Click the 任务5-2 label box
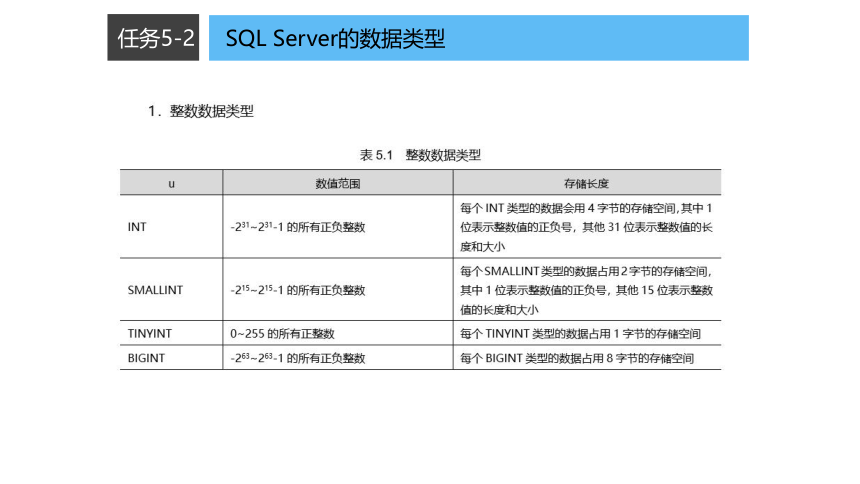 point(153,37)
